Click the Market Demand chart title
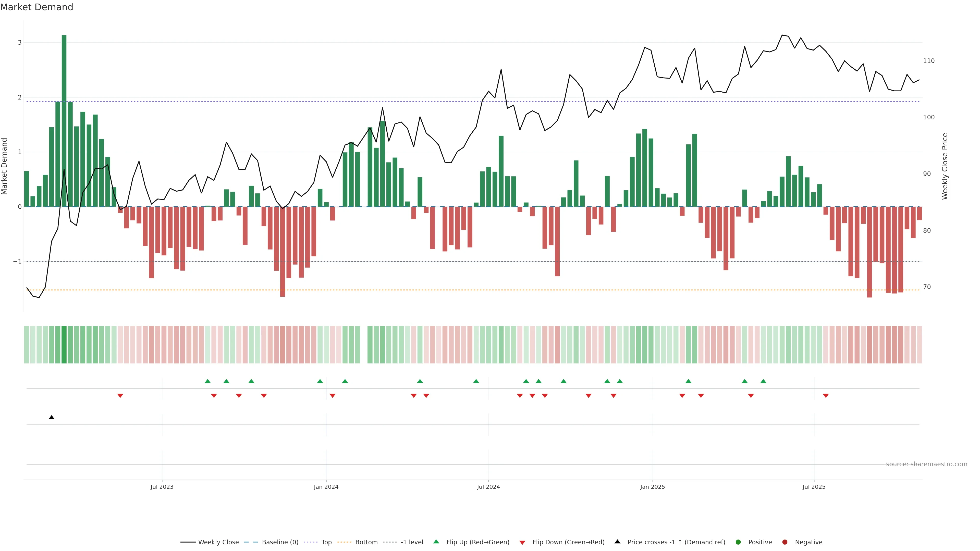Viewport: 980px width, 551px height. click(36, 7)
